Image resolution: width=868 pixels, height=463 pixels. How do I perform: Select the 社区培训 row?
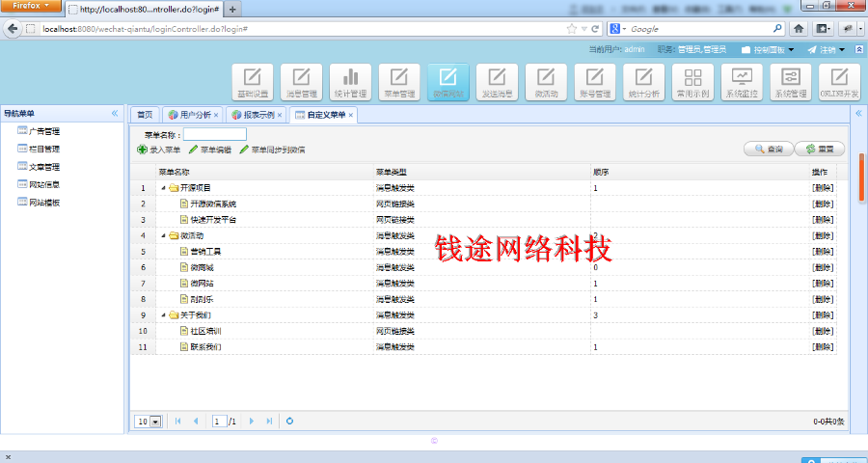483,331
